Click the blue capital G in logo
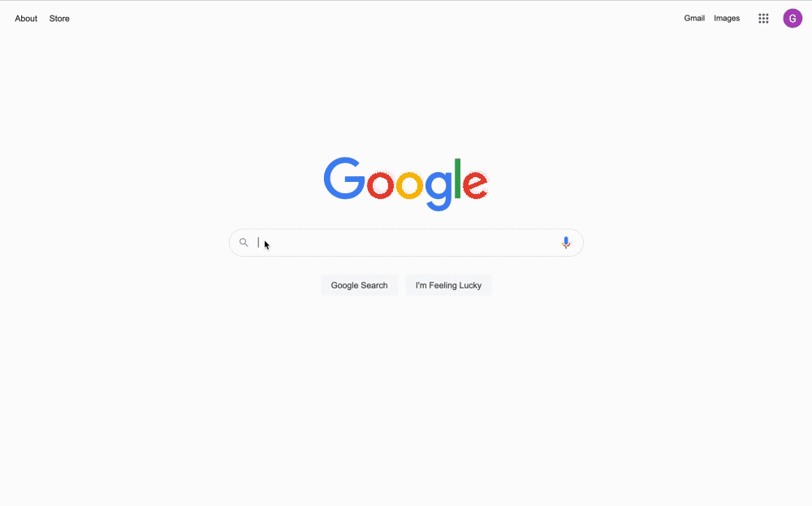This screenshot has height=506, width=812. coord(343,178)
